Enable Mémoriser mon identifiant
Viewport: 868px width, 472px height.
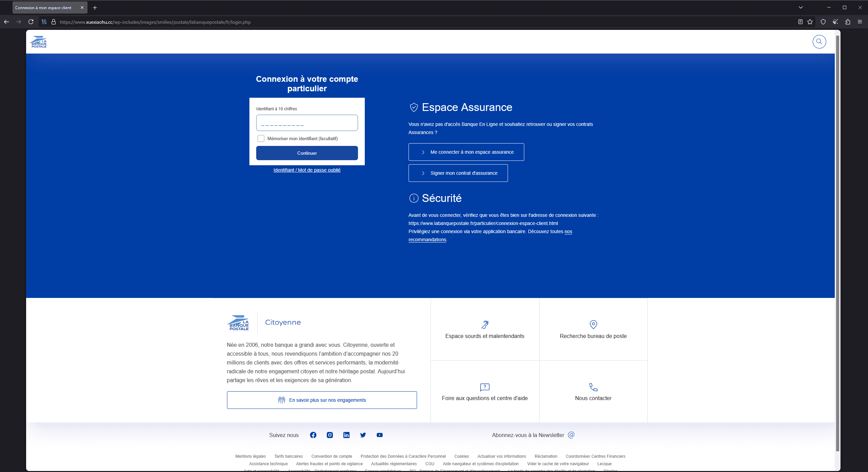coord(261,138)
